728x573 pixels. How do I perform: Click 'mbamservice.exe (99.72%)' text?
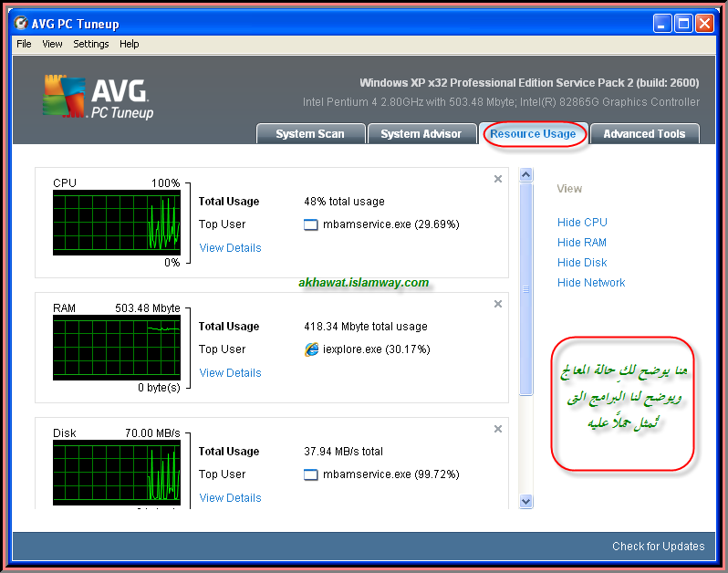pyautogui.click(x=391, y=474)
